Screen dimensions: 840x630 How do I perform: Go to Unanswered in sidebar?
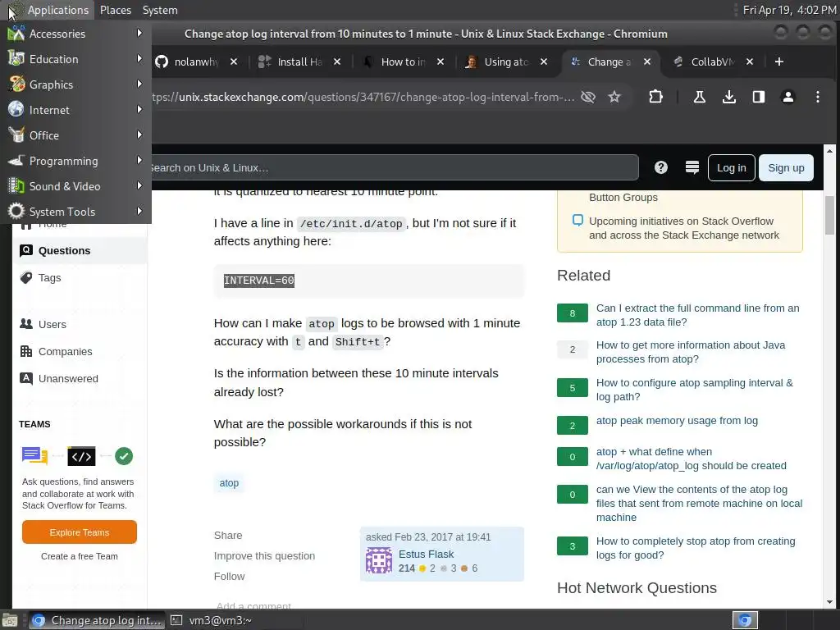coord(68,378)
